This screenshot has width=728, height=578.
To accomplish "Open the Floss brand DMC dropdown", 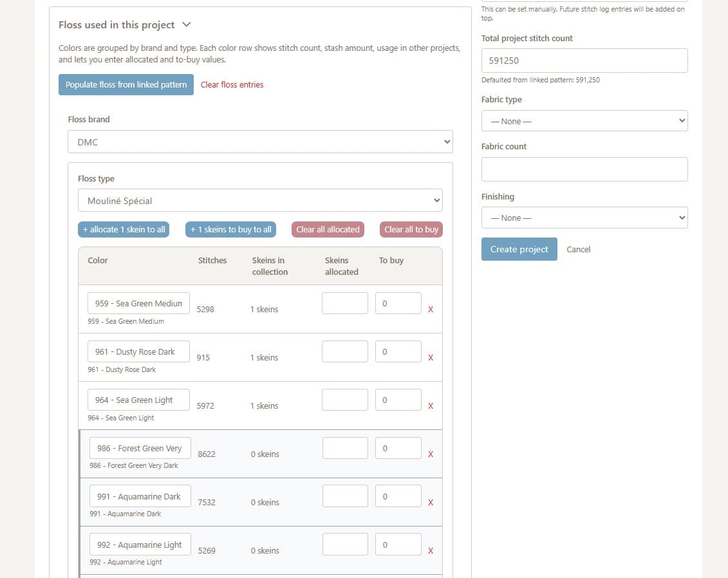I will (260, 142).
